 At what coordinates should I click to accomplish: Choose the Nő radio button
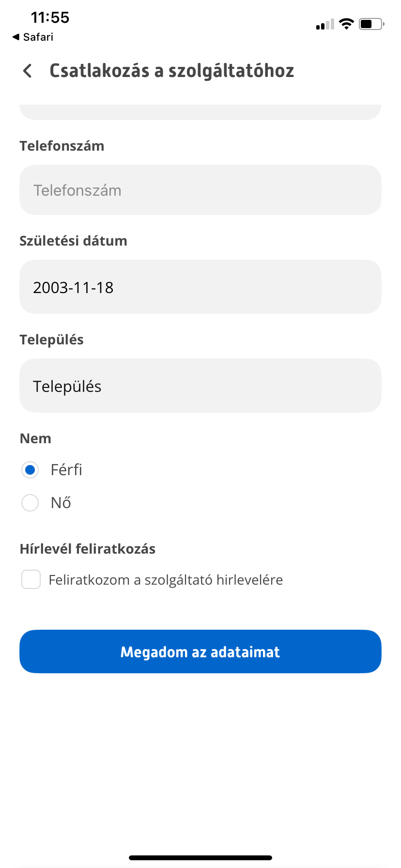30,503
